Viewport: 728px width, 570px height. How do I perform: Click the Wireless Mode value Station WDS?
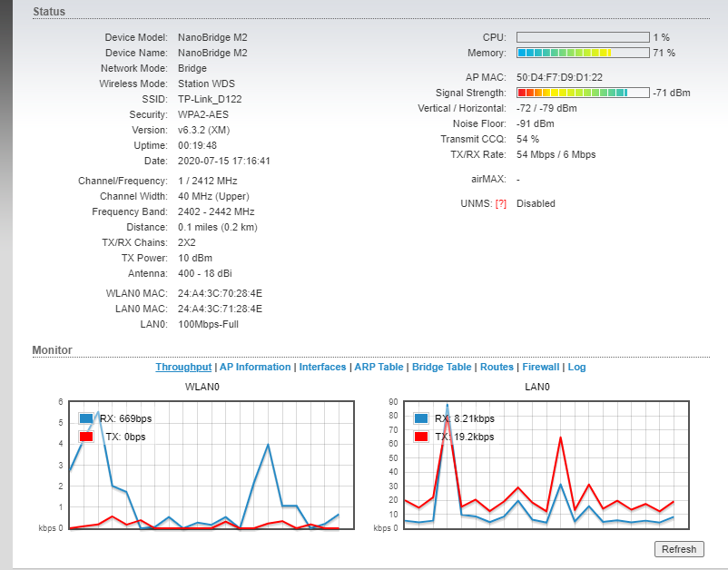coord(206,84)
